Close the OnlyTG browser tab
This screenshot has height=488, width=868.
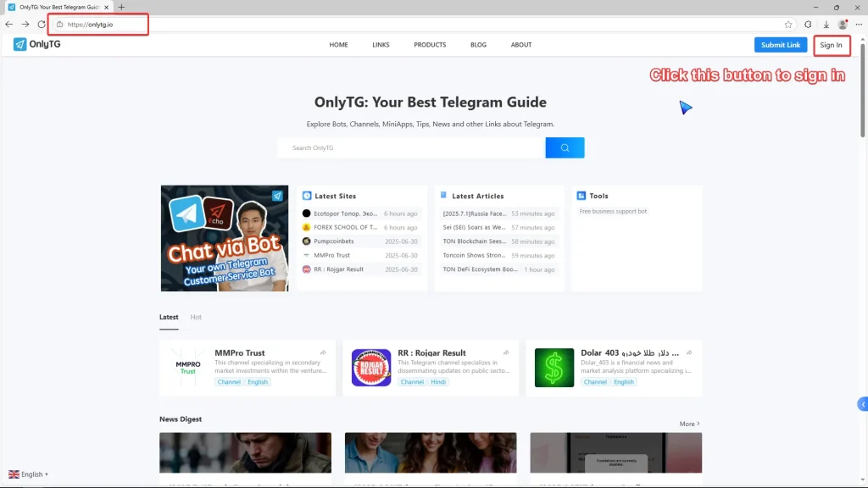(106, 7)
